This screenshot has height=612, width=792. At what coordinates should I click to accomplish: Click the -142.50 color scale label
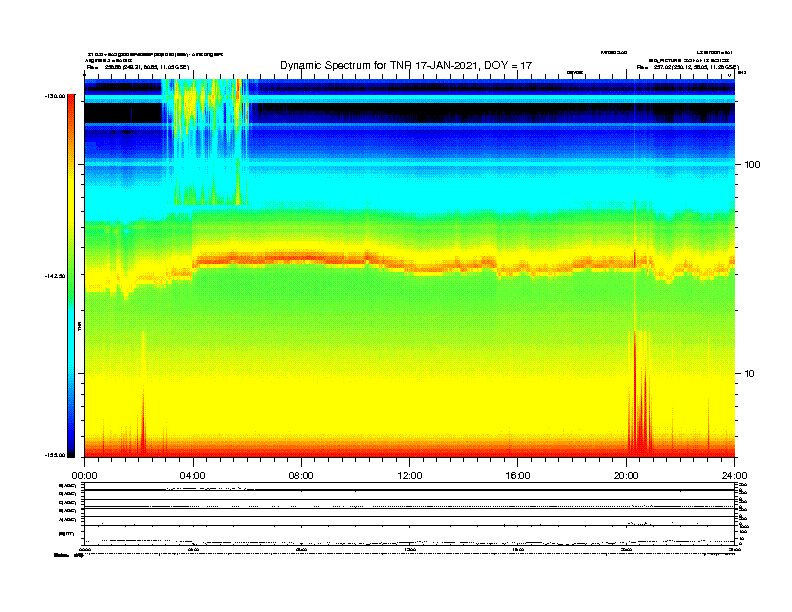[x=55, y=276]
